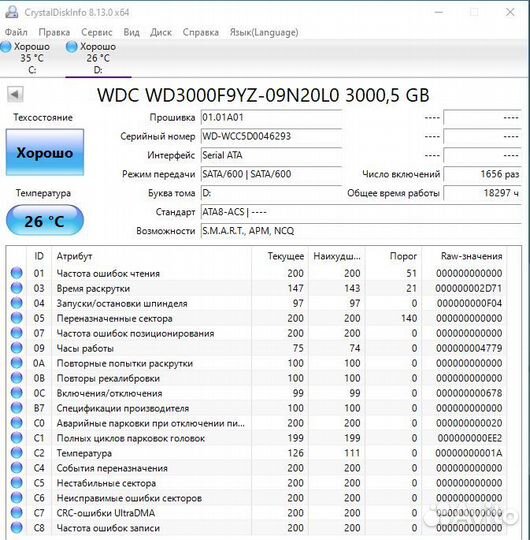The height and width of the screenshot is (540, 530).
Task: Open the Вид menu
Action: [x=132, y=32]
